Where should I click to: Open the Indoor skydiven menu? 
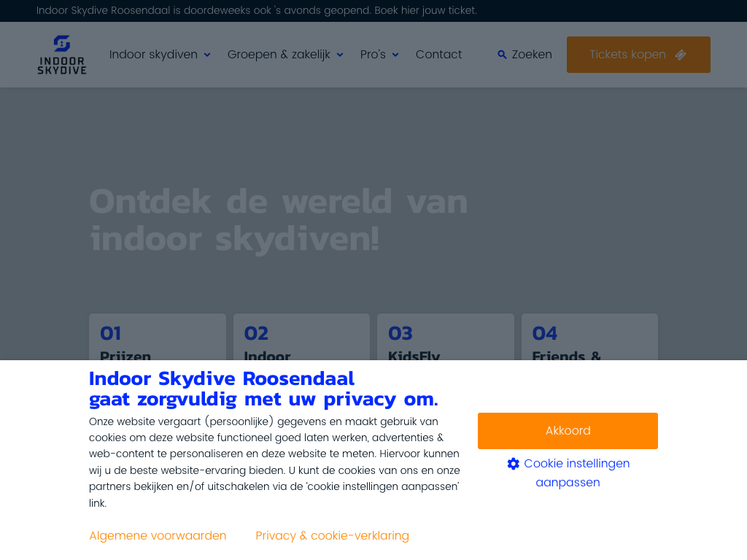click(153, 55)
